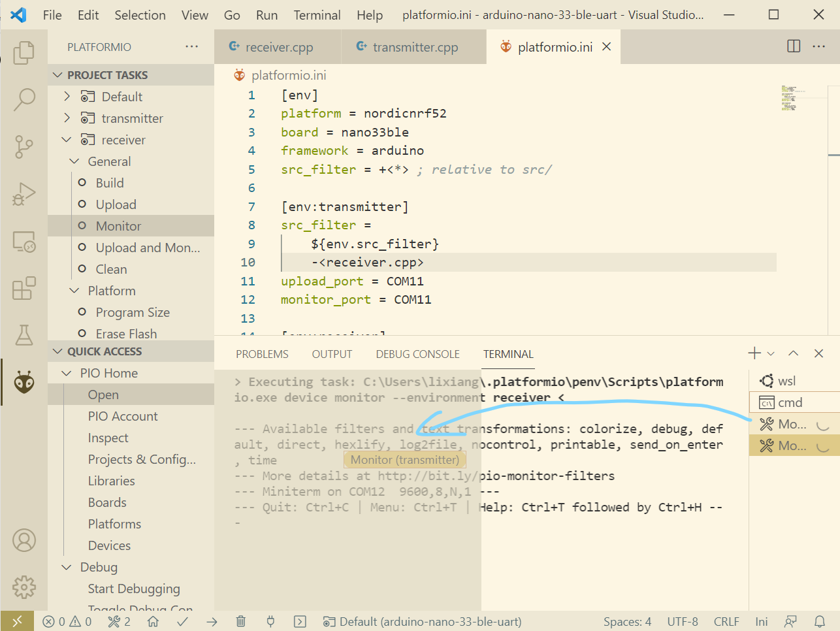Open notifications bell in status bar
840x631 pixels.
(820, 621)
